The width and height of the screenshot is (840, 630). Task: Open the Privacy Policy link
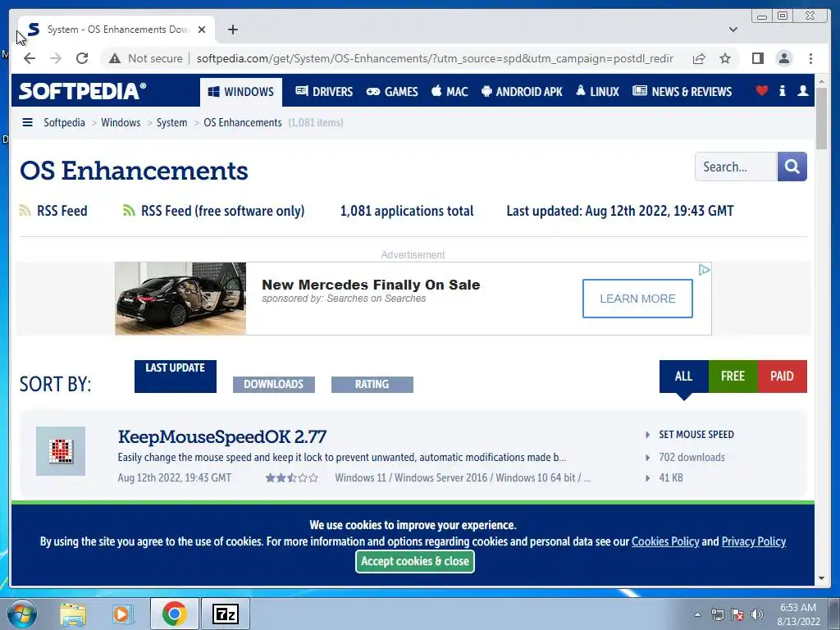coord(754,541)
